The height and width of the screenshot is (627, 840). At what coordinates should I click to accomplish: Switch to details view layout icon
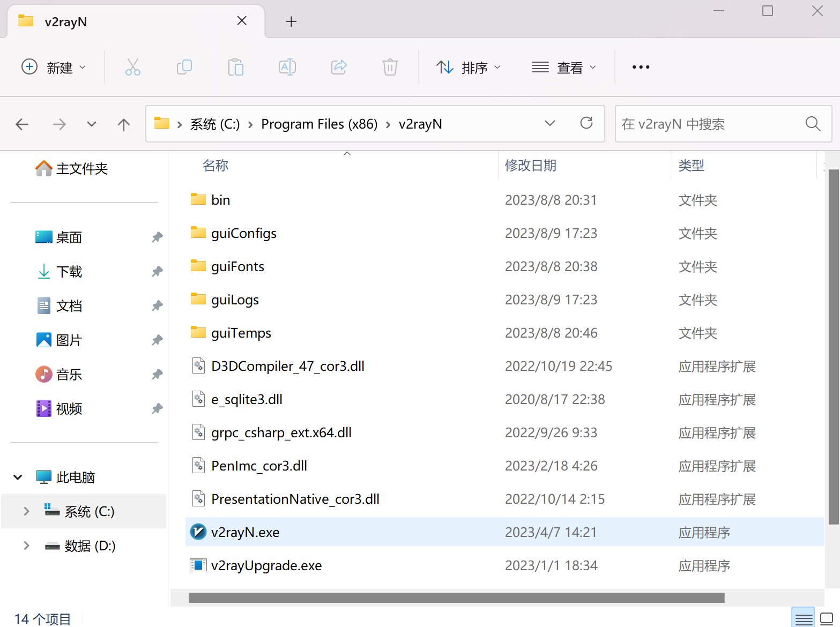coord(804,619)
